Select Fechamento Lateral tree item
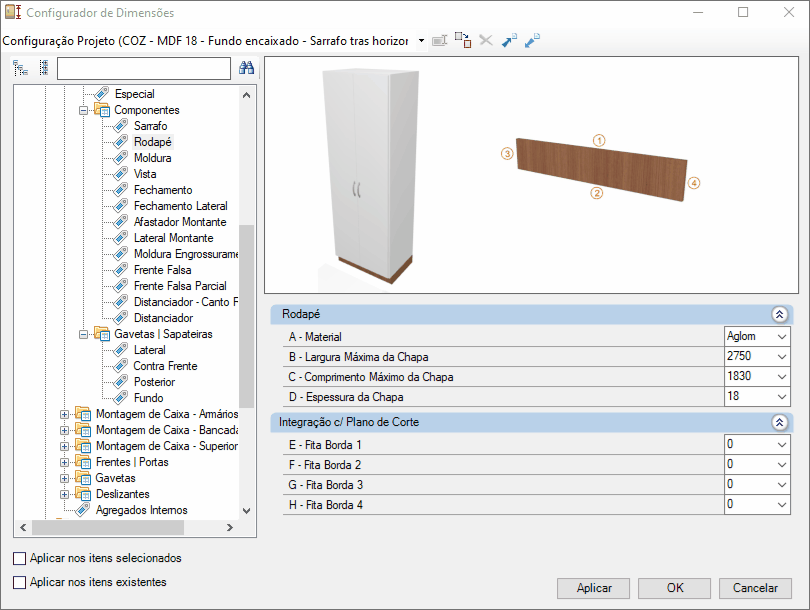Viewport: 810px width, 610px height. point(180,206)
